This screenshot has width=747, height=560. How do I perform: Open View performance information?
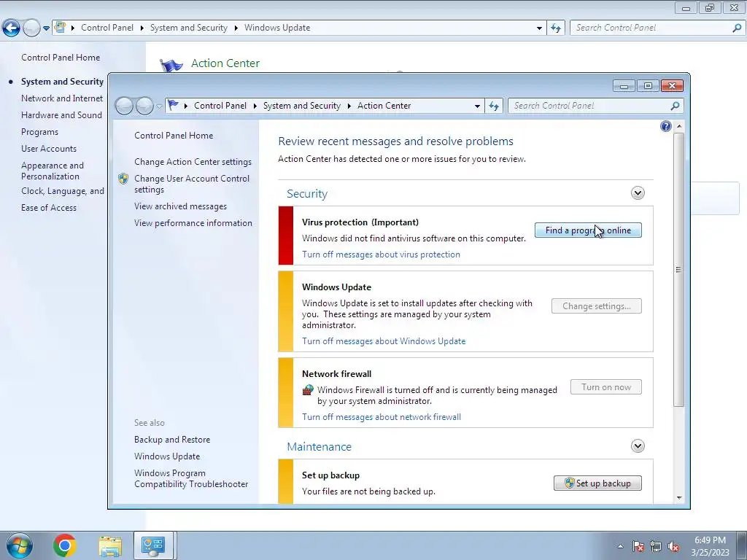pyautogui.click(x=193, y=223)
